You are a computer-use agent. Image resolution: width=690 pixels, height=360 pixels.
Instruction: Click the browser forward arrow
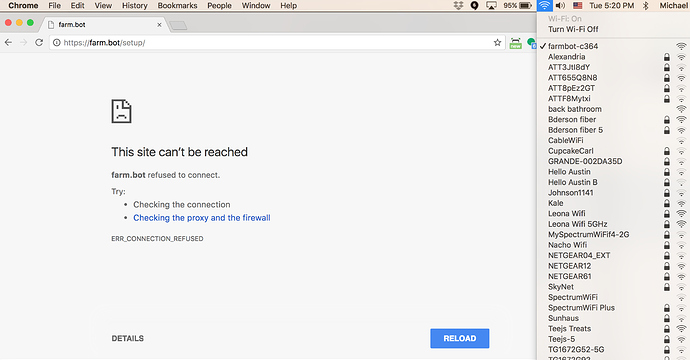(x=24, y=42)
